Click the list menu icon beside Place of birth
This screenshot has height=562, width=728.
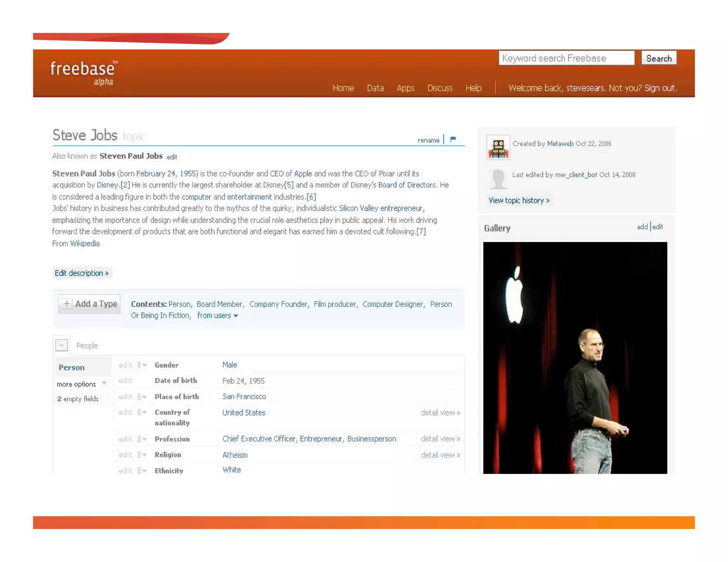(141, 397)
